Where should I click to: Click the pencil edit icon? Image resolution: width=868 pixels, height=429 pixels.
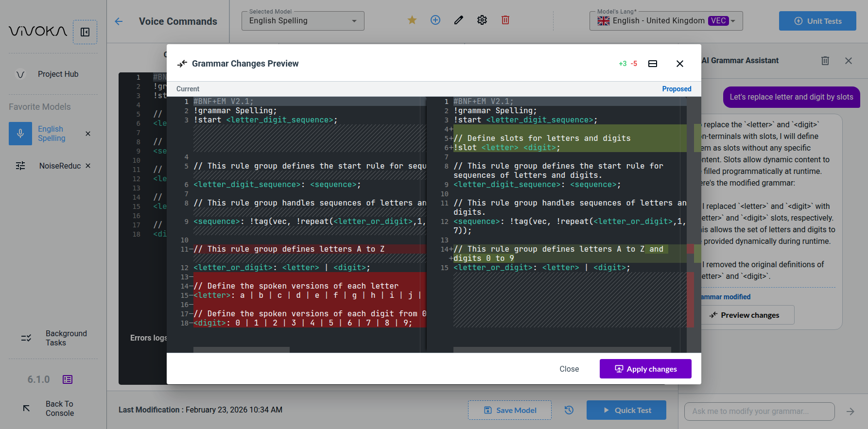(x=459, y=20)
